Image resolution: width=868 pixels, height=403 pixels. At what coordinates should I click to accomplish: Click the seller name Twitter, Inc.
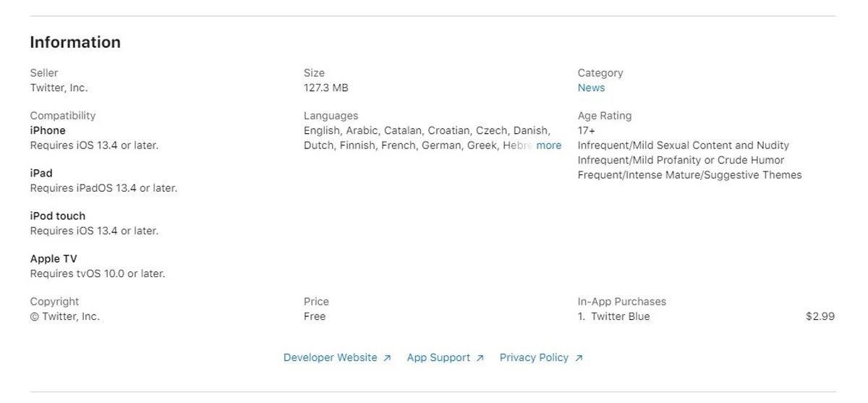[x=59, y=88]
